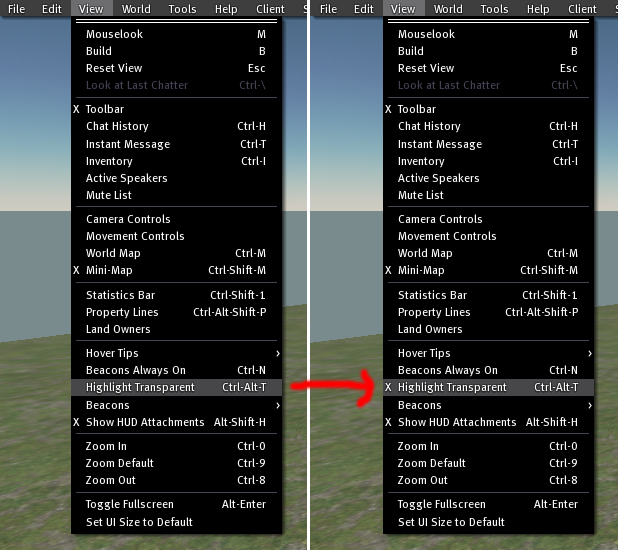
Task: Select Statistics Bar in left View menu
Action: pyautogui.click(x=124, y=295)
